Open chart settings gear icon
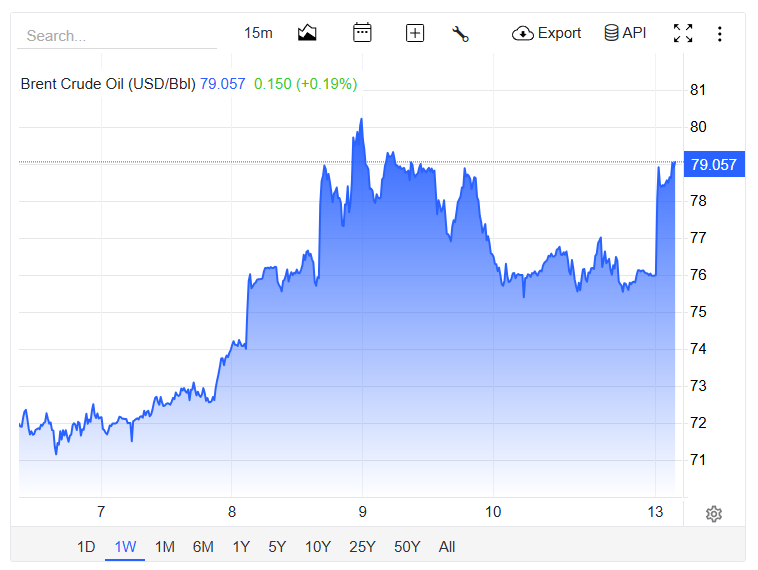Screen dimensions: 758x570 click(714, 513)
